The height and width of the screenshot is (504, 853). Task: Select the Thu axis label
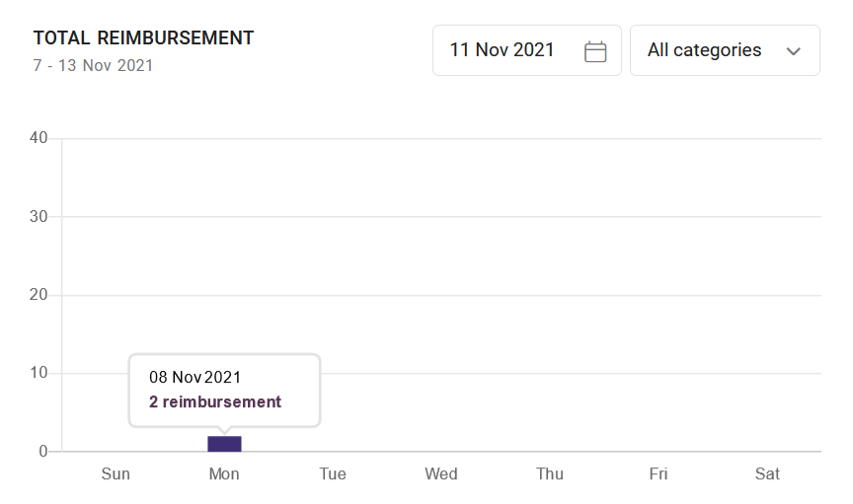click(550, 474)
